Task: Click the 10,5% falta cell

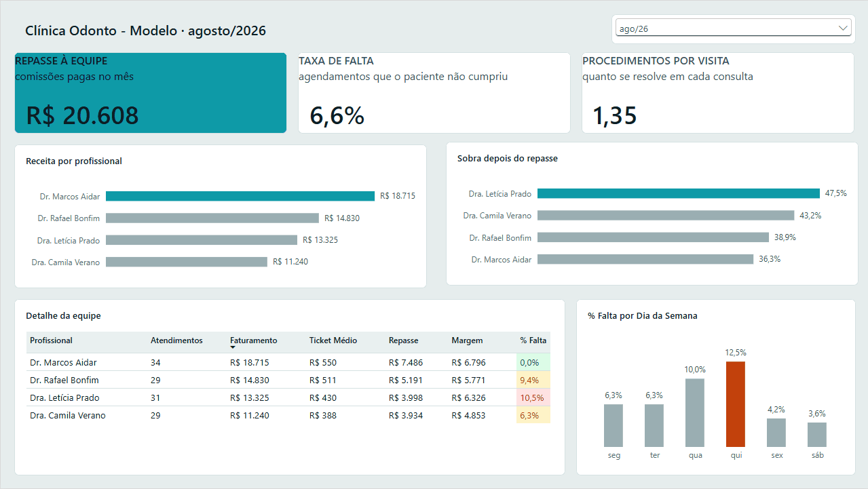Action: 533,398
